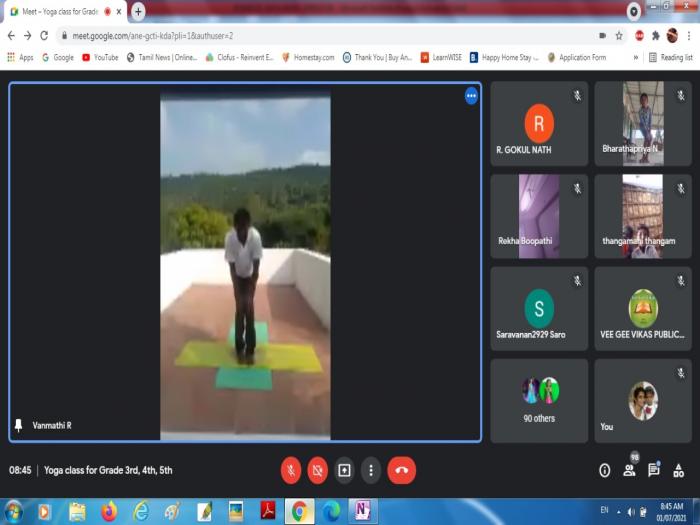This screenshot has width=700, height=525.
Task: Click the taskbar clock showing 8:45 AM
Action: coord(672,512)
